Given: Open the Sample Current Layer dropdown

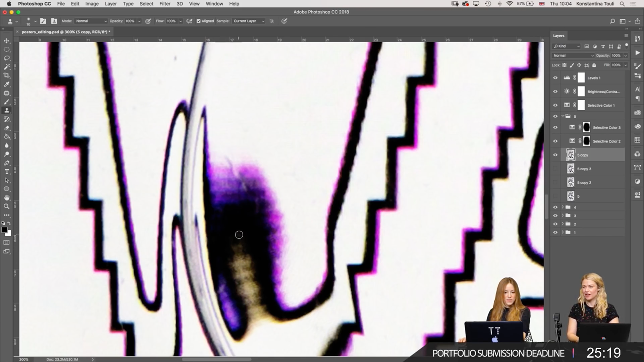Looking at the screenshot, I should [x=249, y=21].
